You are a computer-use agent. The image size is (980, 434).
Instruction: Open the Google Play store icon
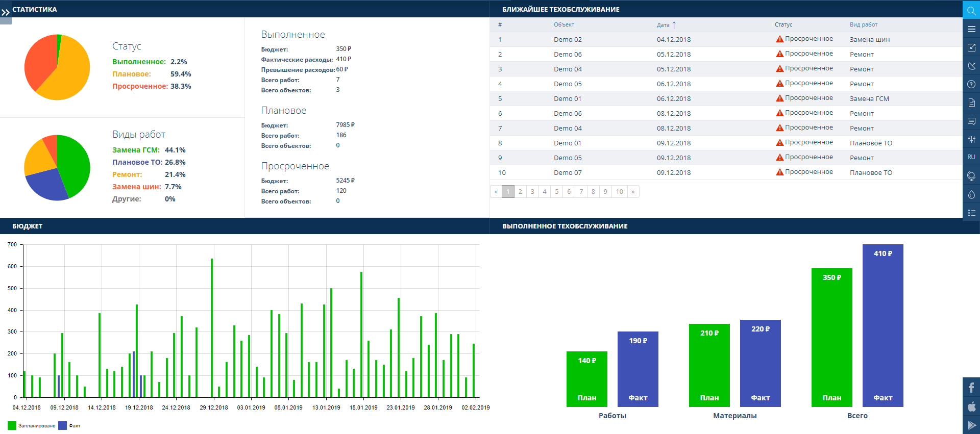[x=971, y=425]
